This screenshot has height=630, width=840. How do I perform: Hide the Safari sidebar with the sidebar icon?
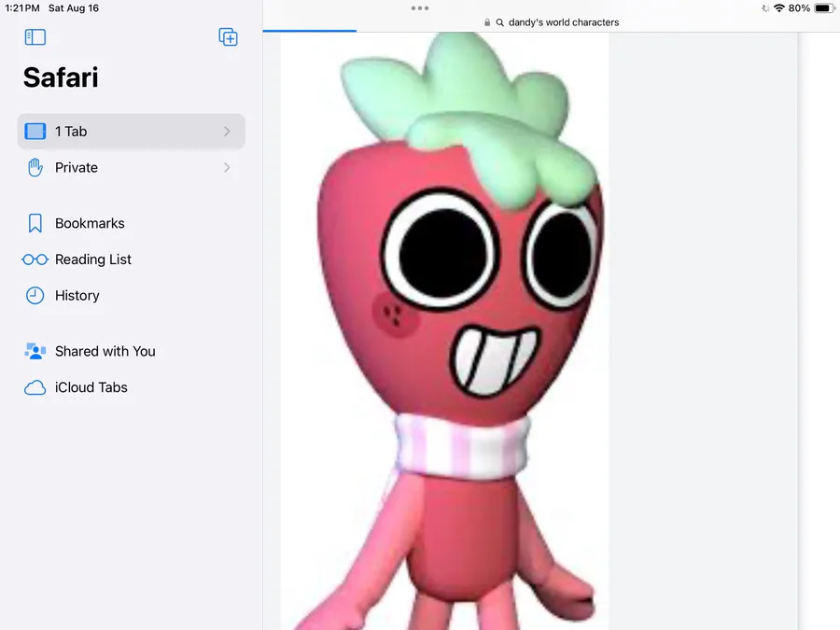click(35, 37)
